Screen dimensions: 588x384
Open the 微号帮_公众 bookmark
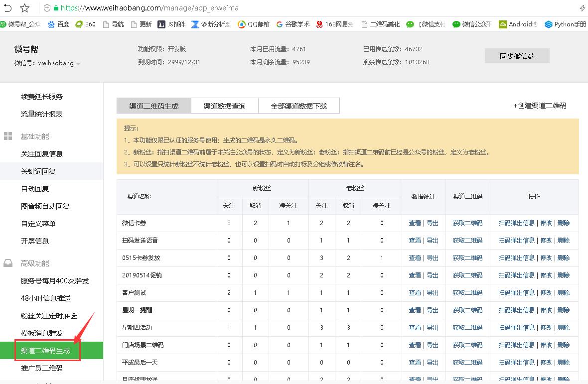coord(20,24)
